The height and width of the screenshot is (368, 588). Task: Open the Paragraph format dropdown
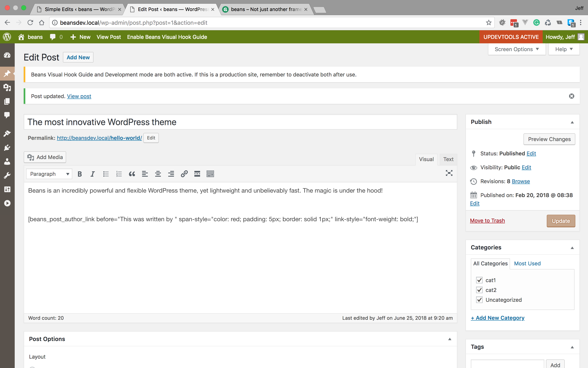click(x=49, y=174)
